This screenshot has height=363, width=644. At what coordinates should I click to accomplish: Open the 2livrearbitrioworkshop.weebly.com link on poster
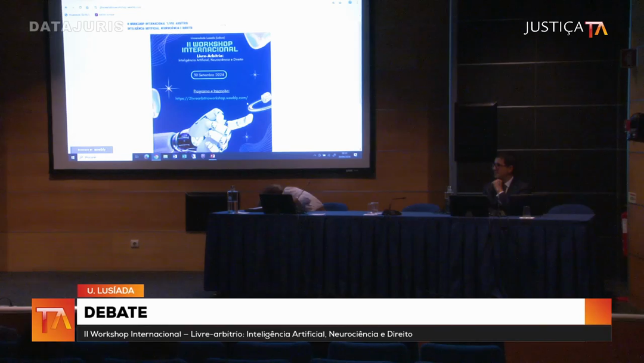point(211,98)
